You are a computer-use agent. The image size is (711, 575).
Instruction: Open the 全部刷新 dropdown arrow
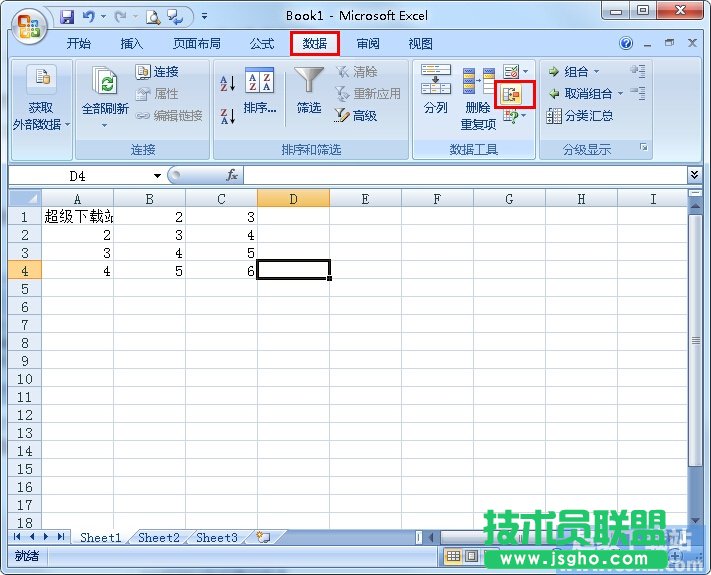click(x=104, y=126)
